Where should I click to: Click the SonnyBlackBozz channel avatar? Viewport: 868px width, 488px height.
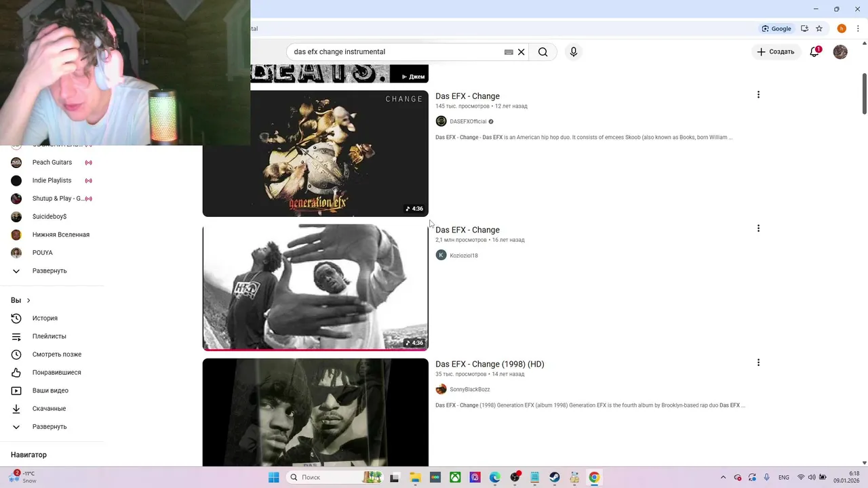441,390
